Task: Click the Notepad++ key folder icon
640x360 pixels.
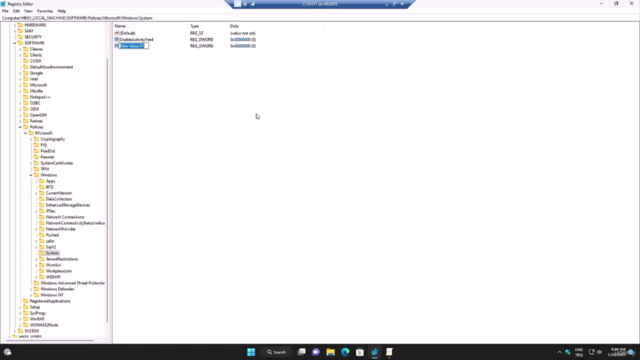Action: [x=26, y=97]
